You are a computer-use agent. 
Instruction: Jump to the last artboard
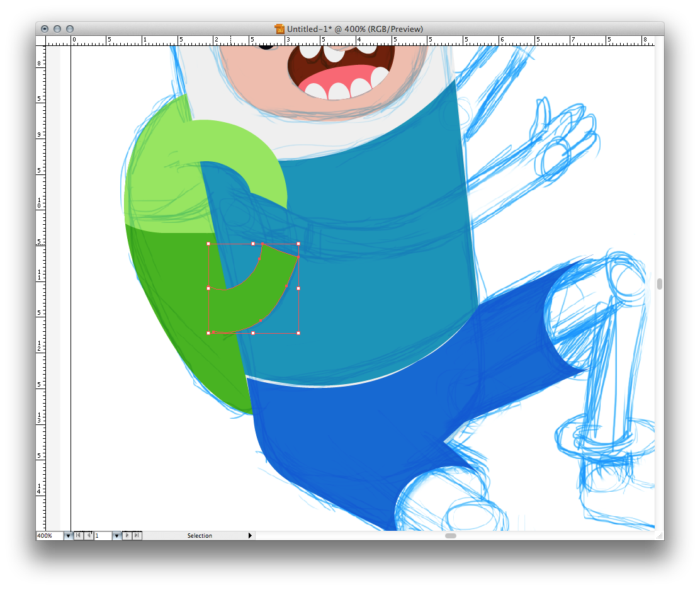[137, 536]
